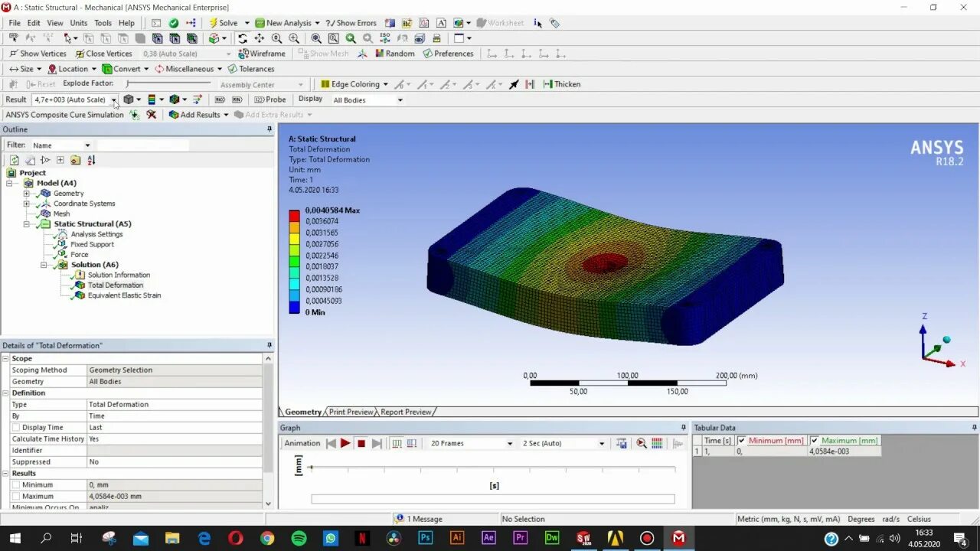
Task: Click the Show Vertices icon
Action: click(14, 54)
